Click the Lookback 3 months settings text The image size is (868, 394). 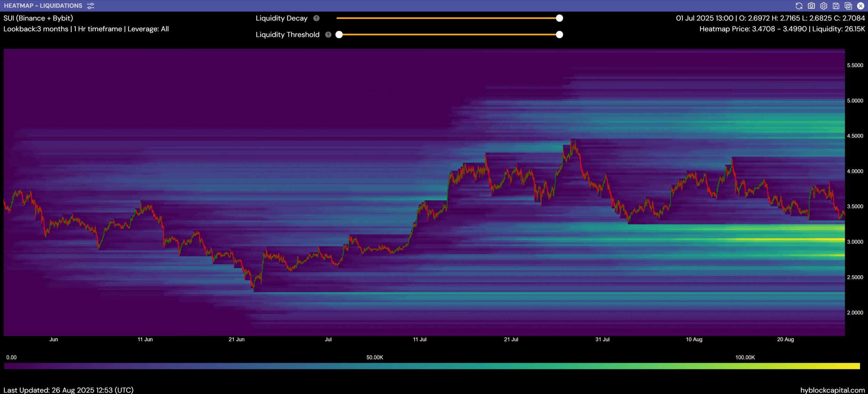[86, 29]
